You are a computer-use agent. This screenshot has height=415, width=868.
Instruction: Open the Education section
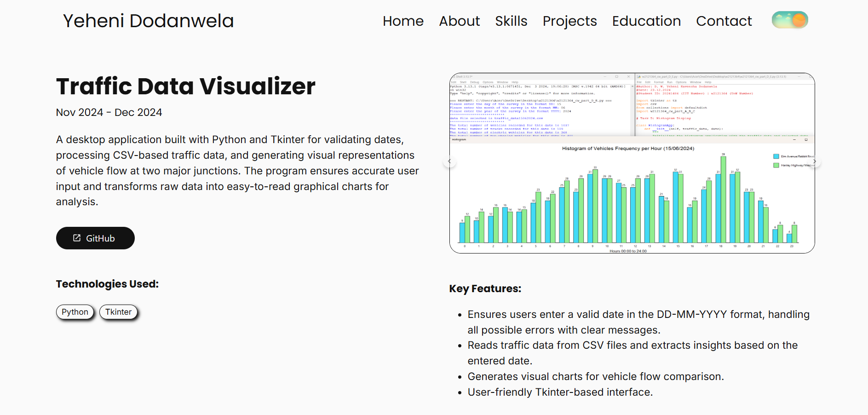point(646,21)
